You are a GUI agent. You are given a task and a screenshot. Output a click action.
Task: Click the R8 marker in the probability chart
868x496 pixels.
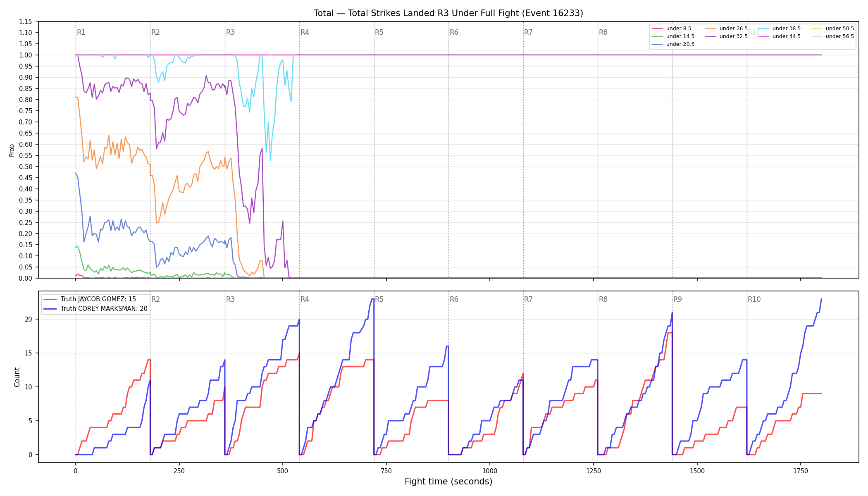click(x=603, y=32)
